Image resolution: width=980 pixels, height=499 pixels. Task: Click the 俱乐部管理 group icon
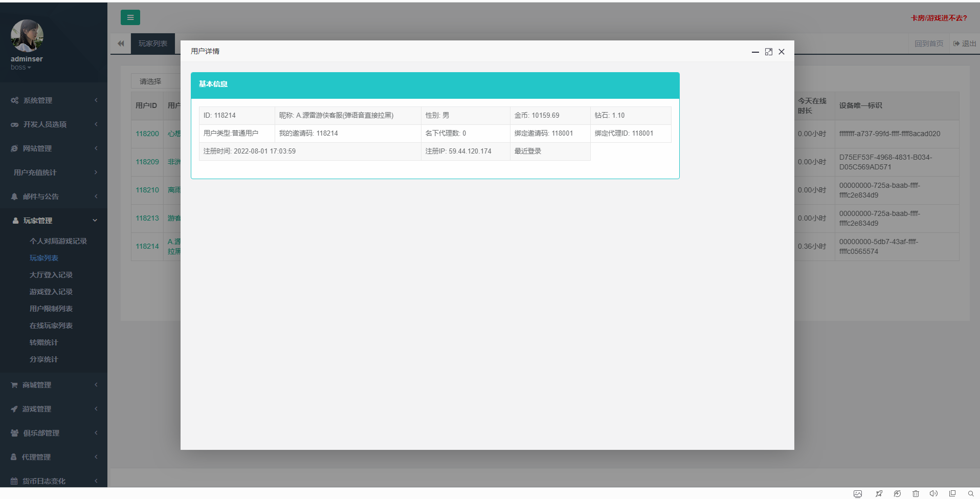[14, 433]
